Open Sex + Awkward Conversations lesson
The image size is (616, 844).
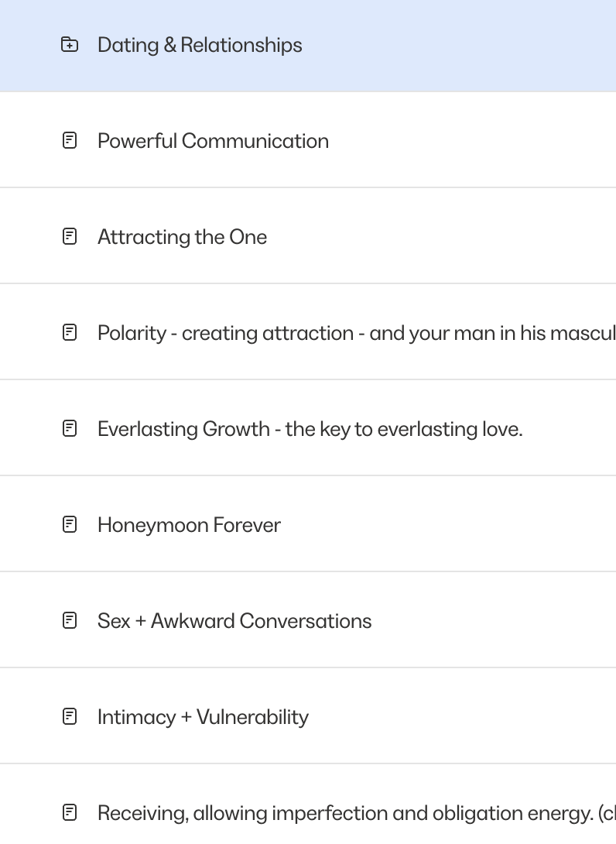click(x=234, y=621)
